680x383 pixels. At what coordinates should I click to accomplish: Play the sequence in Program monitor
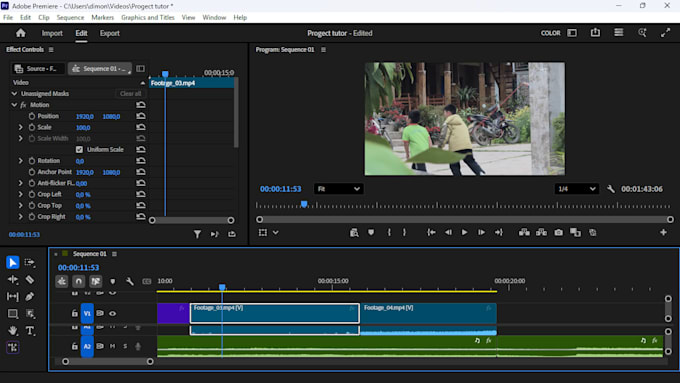[464, 232]
